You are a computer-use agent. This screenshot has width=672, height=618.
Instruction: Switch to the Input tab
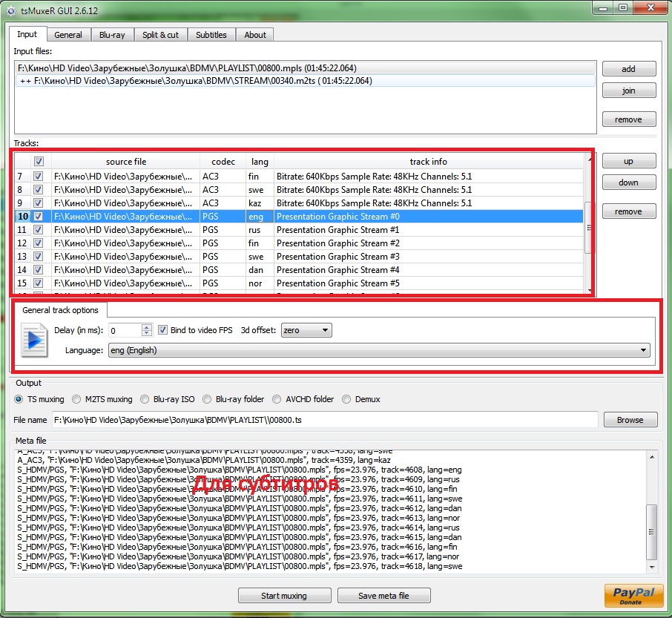coord(27,34)
